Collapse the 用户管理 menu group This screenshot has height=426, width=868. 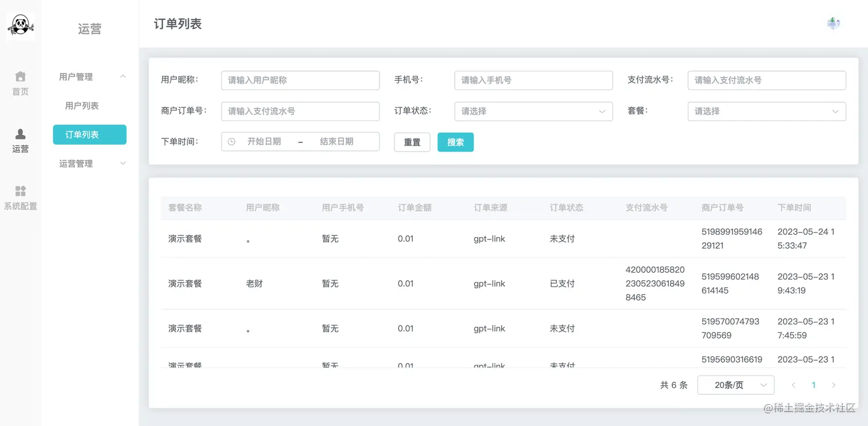point(90,77)
